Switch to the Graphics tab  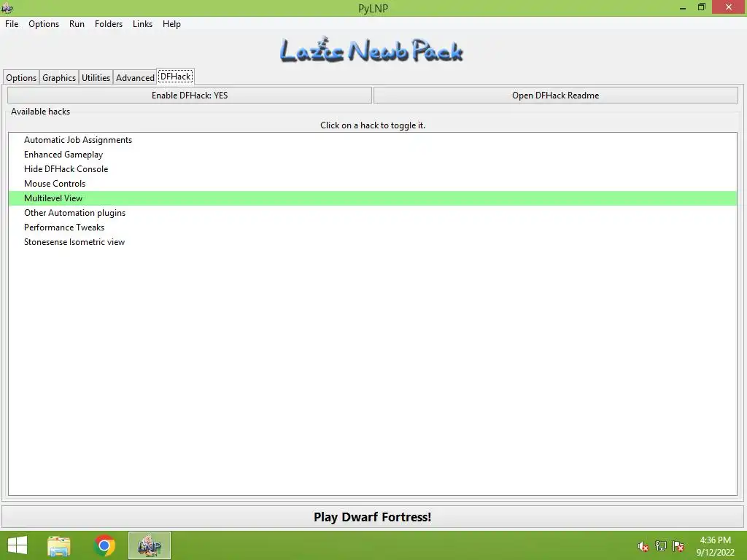coord(59,77)
